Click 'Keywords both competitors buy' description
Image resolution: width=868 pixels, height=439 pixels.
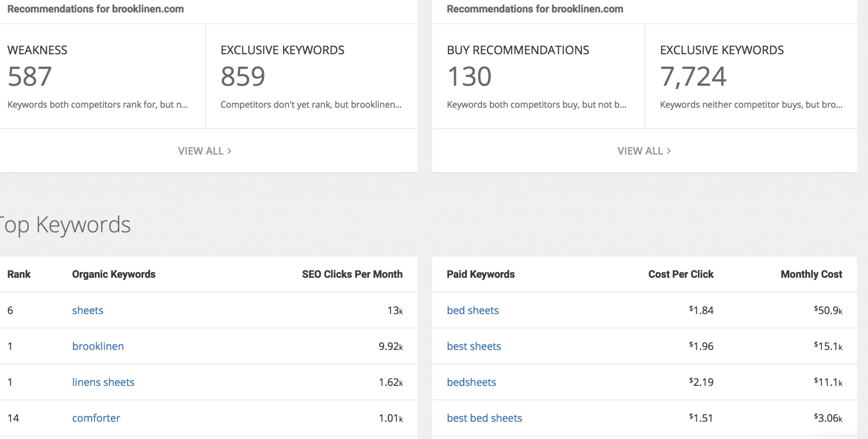click(x=537, y=105)
